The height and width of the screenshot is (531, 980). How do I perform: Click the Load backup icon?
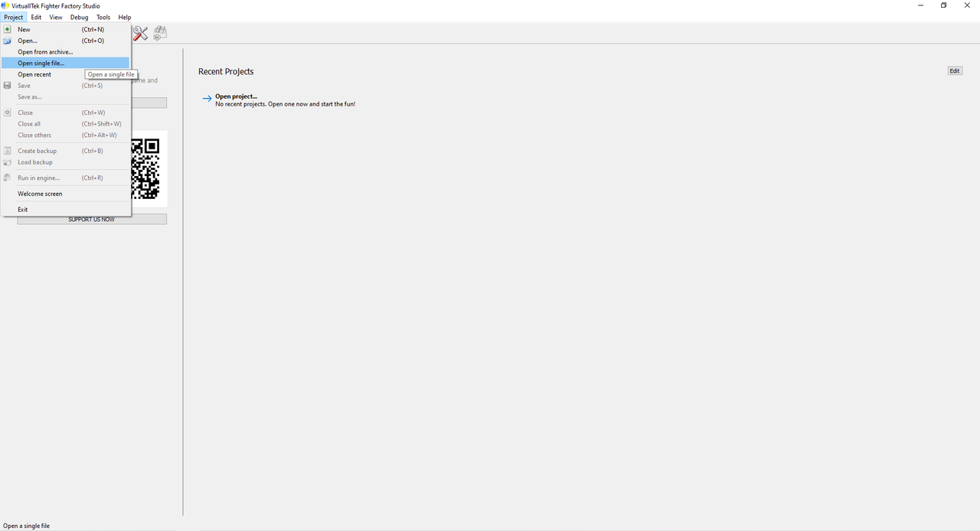point(7,162)
